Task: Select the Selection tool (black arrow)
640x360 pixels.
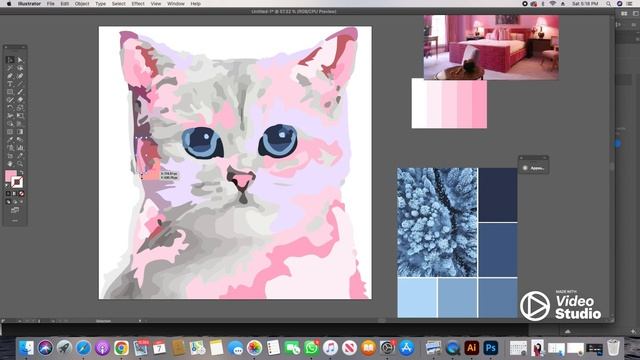Action: [10, 60]
